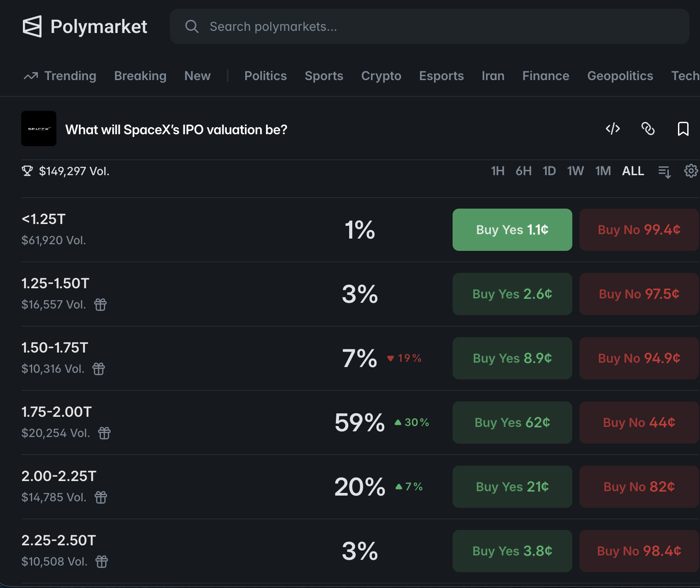Buy No 98.4¢ for 2.25-2.50T
The image size is (700, 588).
[639, 551]
